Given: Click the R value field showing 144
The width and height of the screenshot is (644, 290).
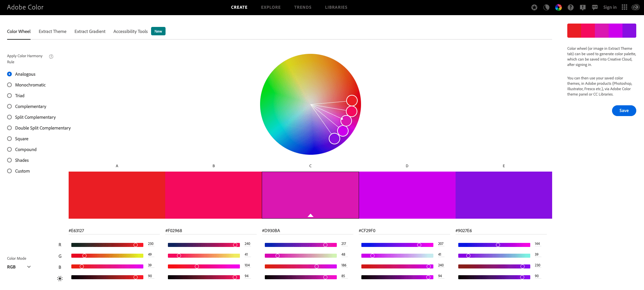Looking at the screenshot, I should point(537,244).
